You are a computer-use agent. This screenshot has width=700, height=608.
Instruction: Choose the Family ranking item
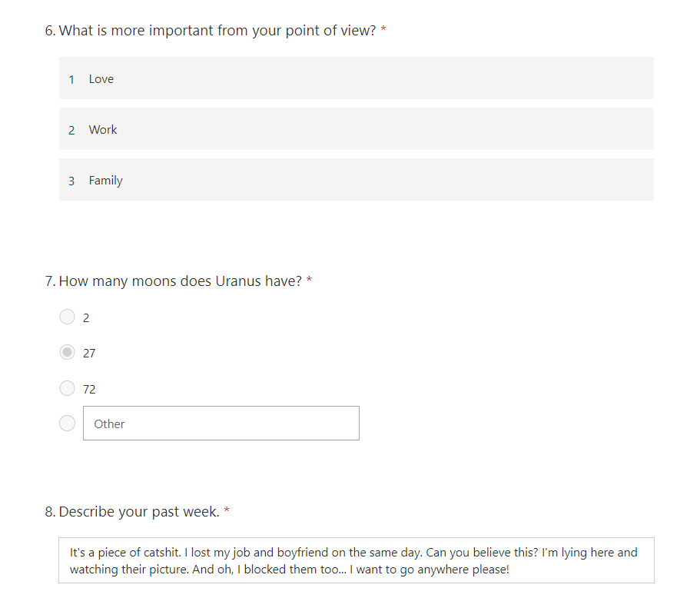point(356,180)
